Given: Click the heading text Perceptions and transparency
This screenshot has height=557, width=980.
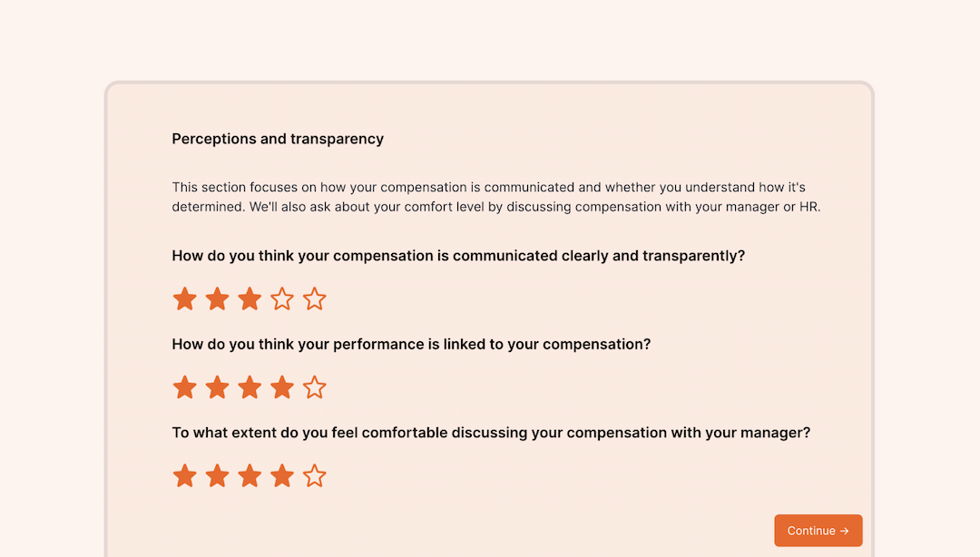Looking at the screenshot, I should tap(277, 139).
